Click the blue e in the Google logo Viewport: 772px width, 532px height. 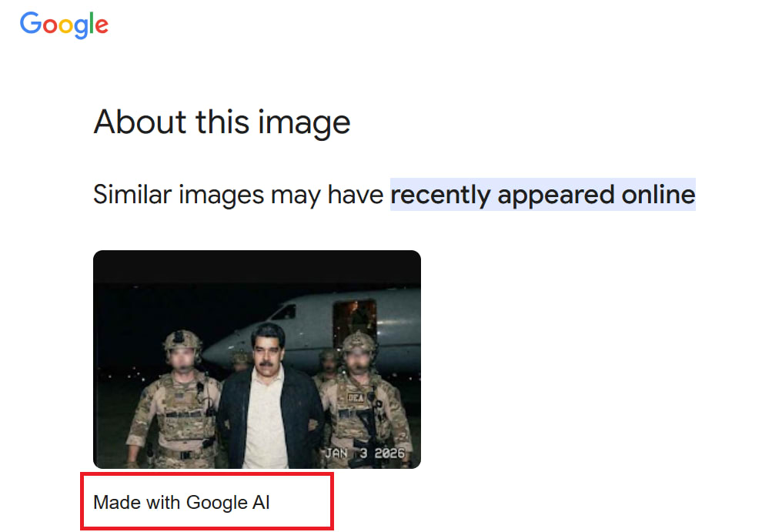coord(102,28)
